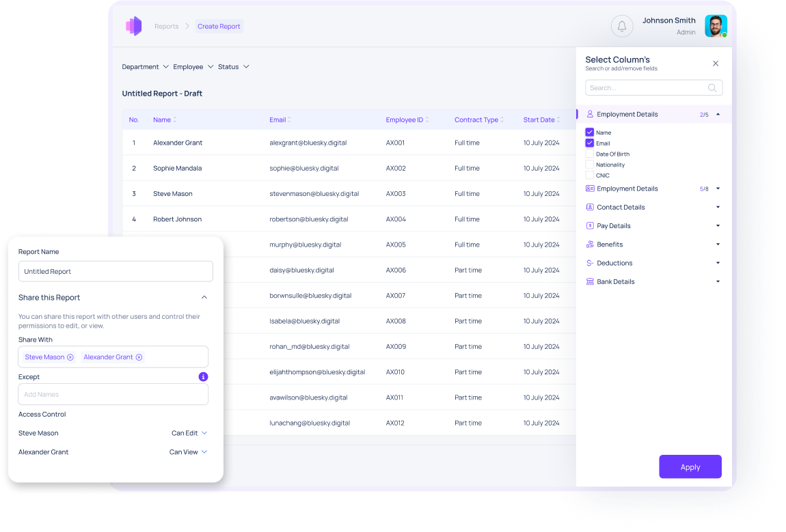Close the Select Column's panel
Viewport: 786px width, 532px height.
(x=716, y=64)
